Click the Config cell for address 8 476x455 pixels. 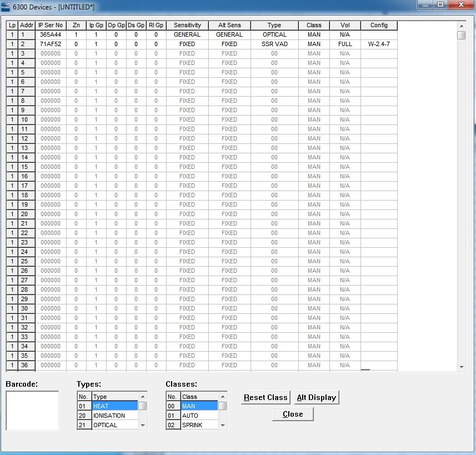tap(379, 101)
